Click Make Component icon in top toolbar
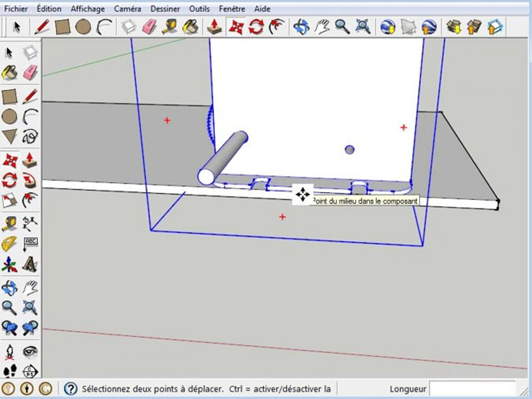The image size is (532, 399). point(129,27)
